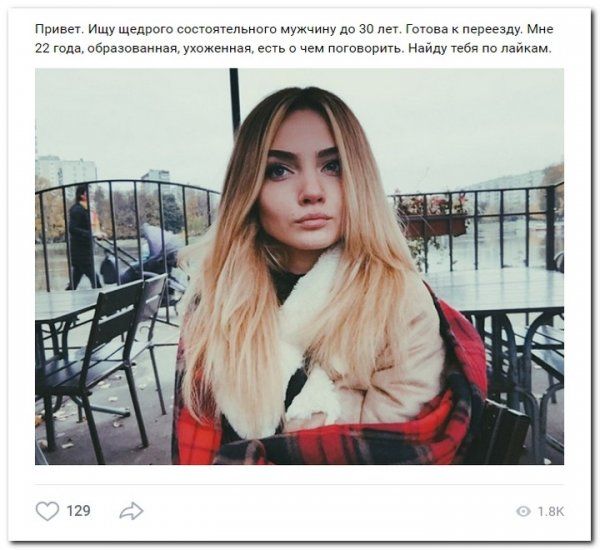This screenshot has height=550, width=600.
Task: Like the post with the heart icon
Action: (x=47, y=511)
